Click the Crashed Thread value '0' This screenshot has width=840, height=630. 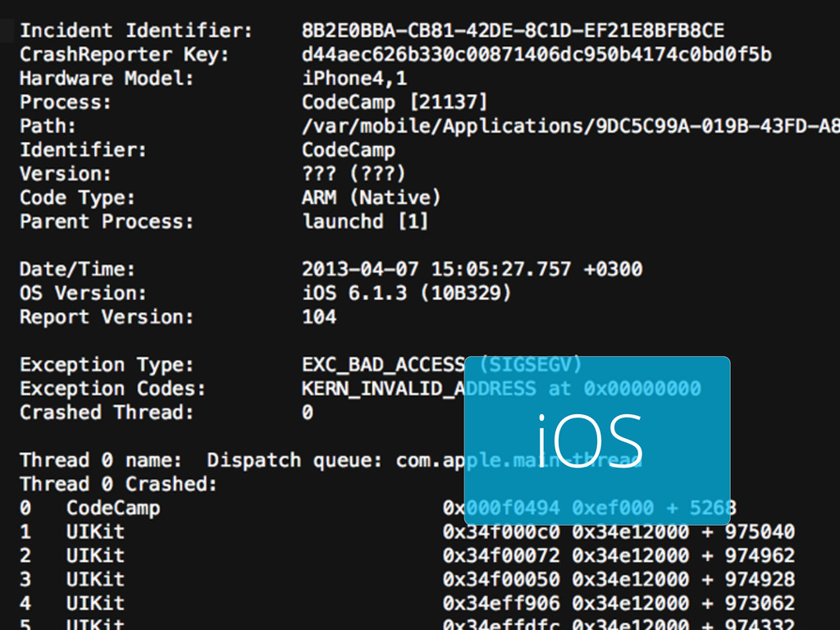[308, 413]
